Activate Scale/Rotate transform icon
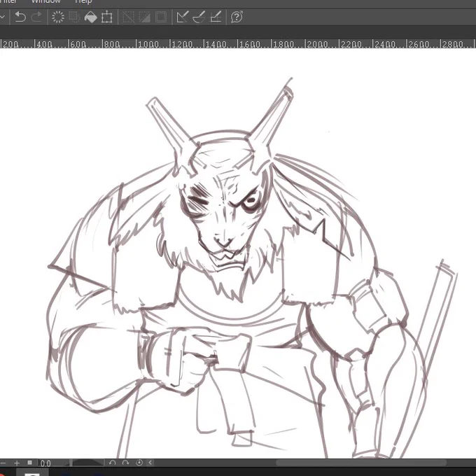This screenshot has width=476, height=476. tap(107, 17)
